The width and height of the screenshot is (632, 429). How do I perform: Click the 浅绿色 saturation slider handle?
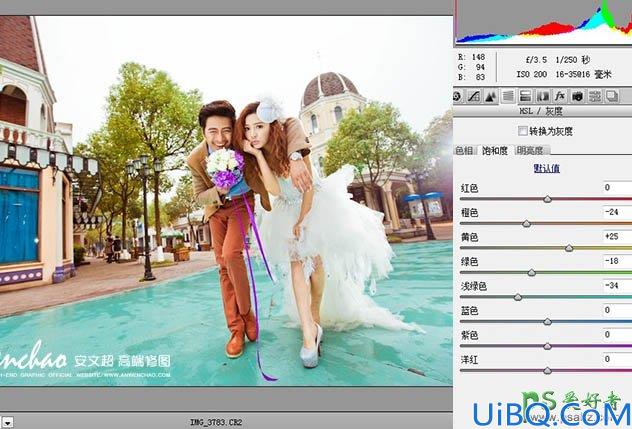point(518,298)
